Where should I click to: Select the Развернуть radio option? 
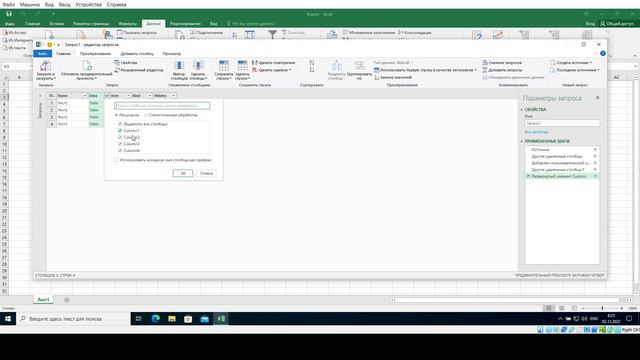pyautogui.click(x=116, y=115)
